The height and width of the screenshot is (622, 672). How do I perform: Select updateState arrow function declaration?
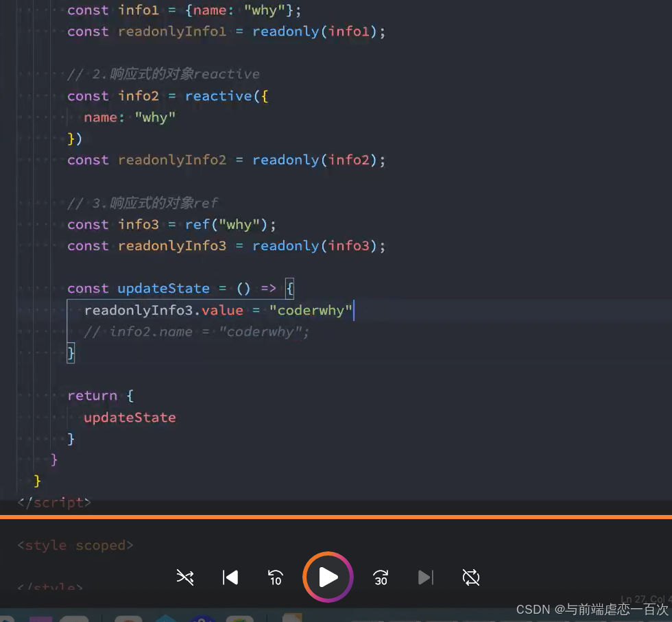click(x=180, y=289)
